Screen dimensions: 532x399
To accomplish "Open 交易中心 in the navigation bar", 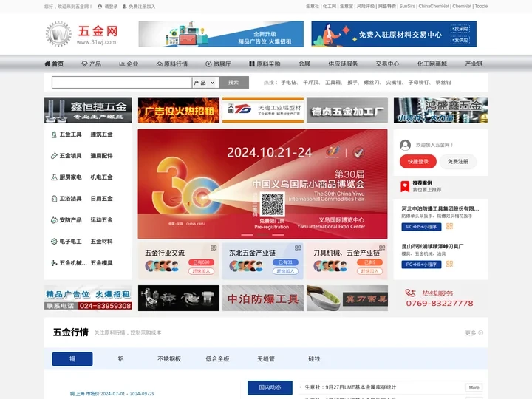I will point(387,64).
